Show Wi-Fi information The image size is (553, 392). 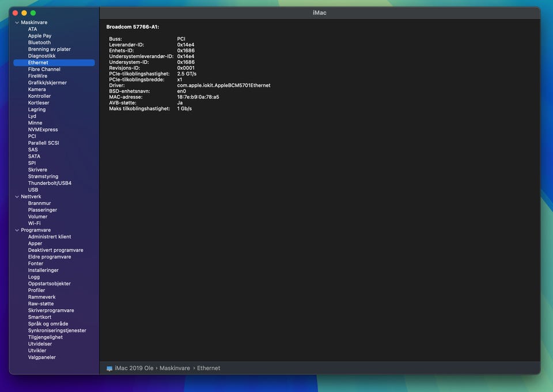[34, 223]
